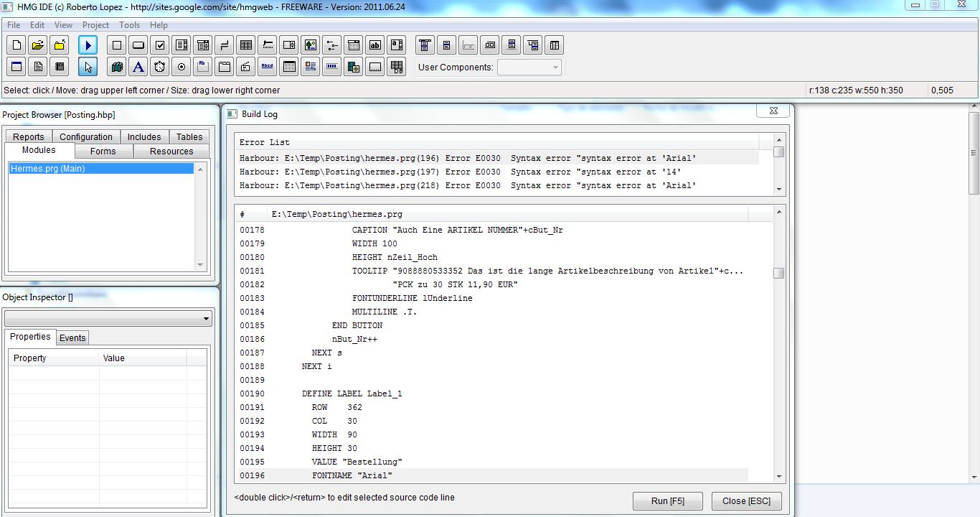Select the hermes.prg(196) error line

click(x=499, y=158)
